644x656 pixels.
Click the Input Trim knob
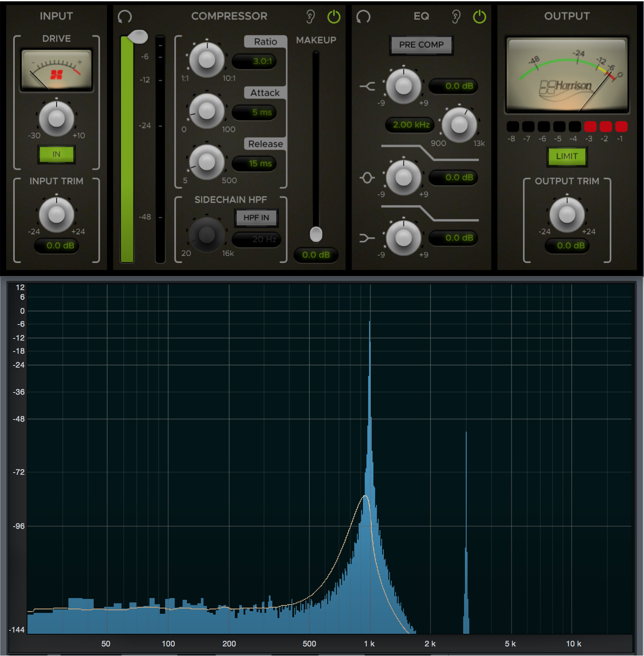point(57,214)
